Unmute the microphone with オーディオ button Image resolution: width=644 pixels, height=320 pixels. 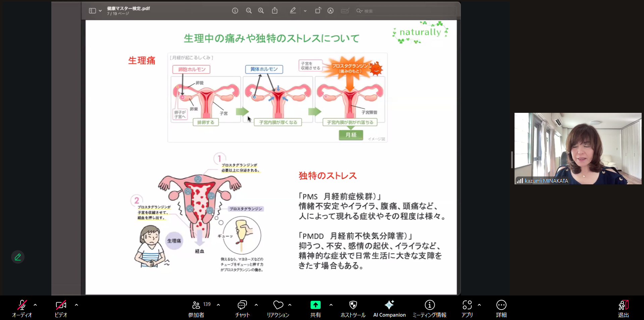coord(22,308)
